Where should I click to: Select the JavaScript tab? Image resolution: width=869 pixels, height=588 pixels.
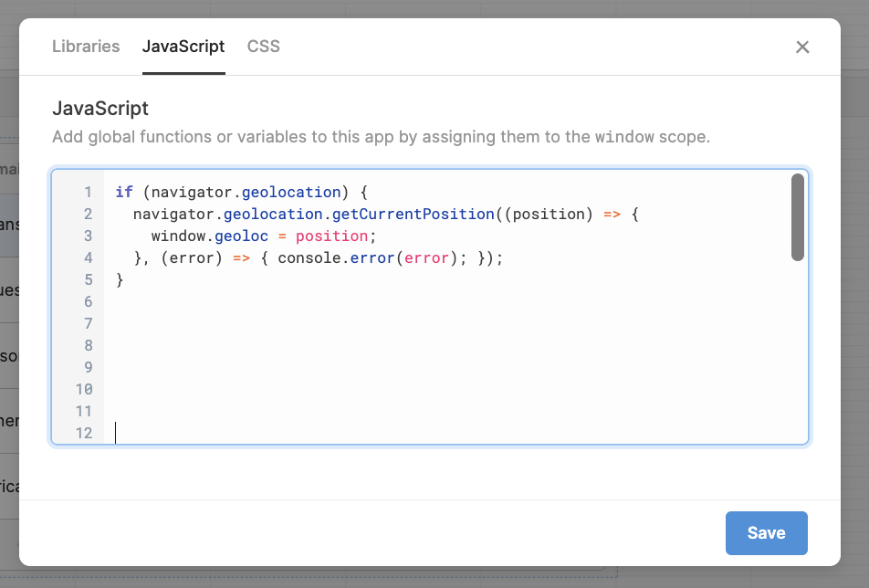183,46
